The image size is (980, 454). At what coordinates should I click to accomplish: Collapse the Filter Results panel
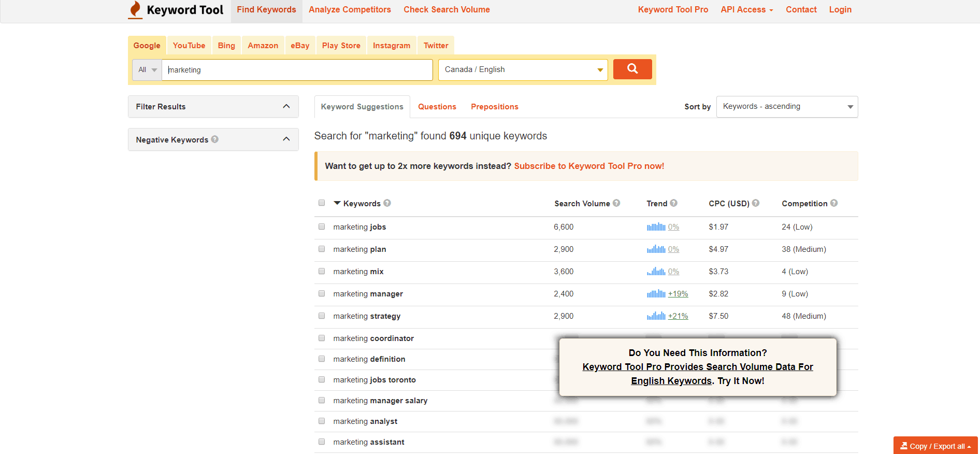click(213, 107)
